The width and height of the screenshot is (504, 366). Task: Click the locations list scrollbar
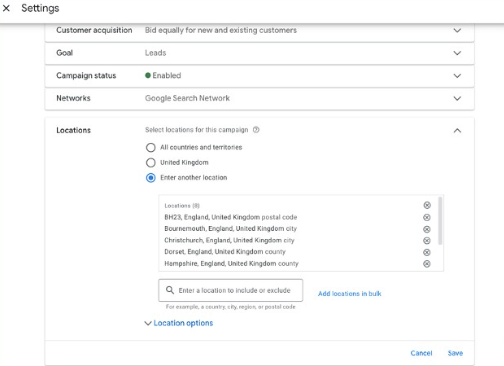tap(440, 221)
